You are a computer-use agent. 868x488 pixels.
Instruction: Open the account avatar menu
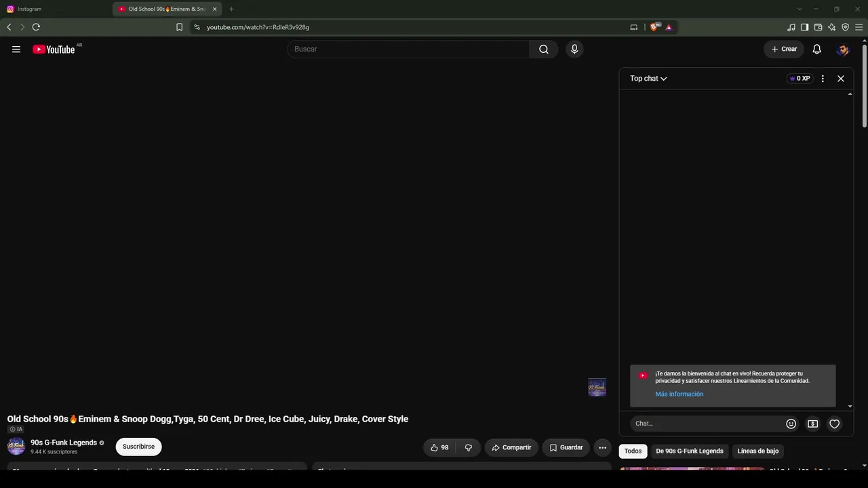(843, 49)
